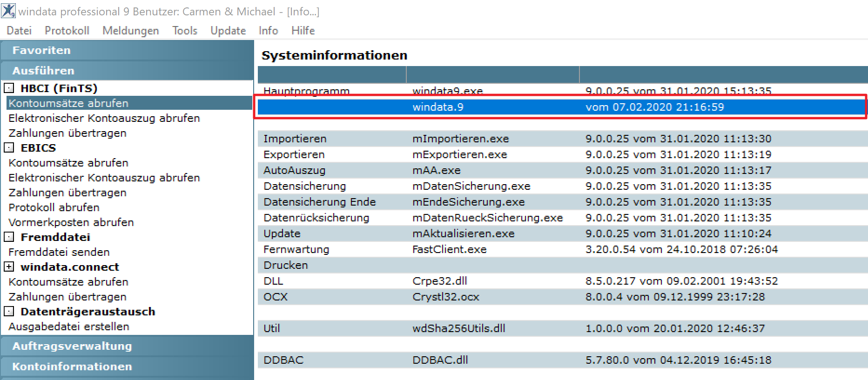Select Ausgabedatei erstellen entry
Screen dimensions: 868x380
pyautogui.click(x=69, y=327)
